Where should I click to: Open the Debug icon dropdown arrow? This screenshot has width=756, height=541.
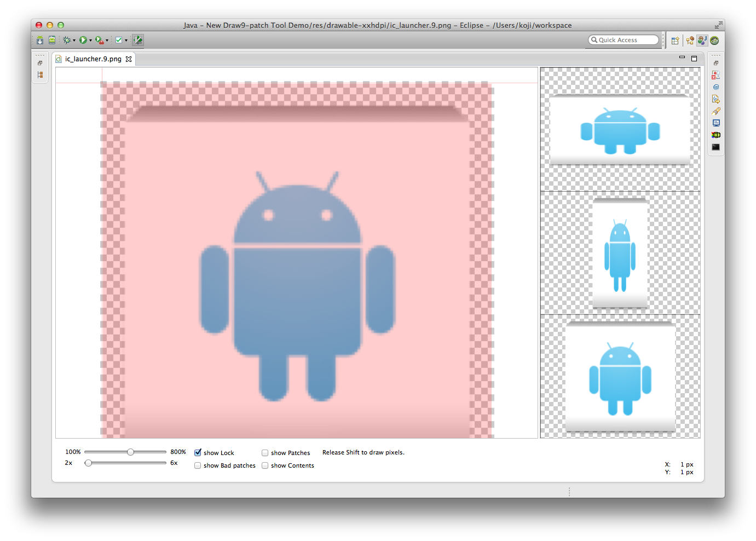74,40
